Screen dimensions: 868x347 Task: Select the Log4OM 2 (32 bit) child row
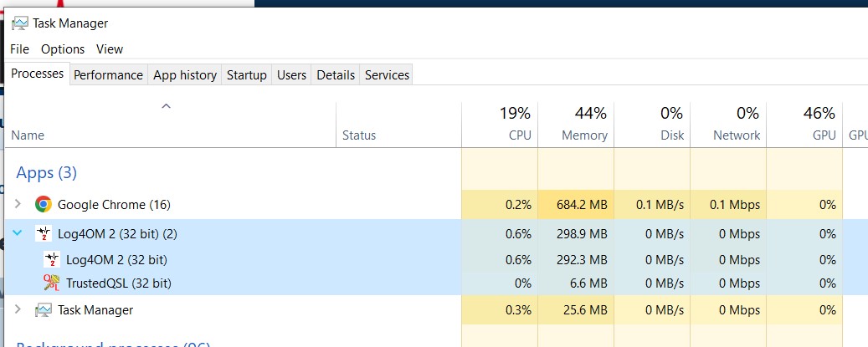pyautogui.click(x=437, y=259)
